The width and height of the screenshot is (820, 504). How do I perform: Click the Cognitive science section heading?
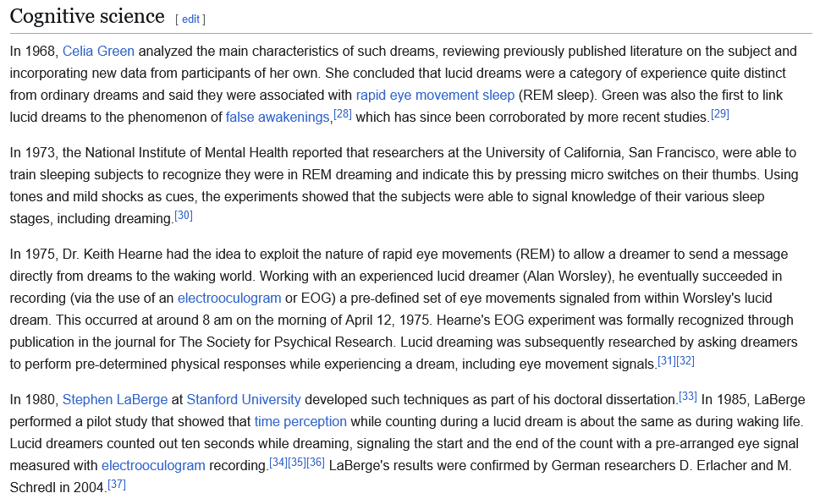point(87,16)
